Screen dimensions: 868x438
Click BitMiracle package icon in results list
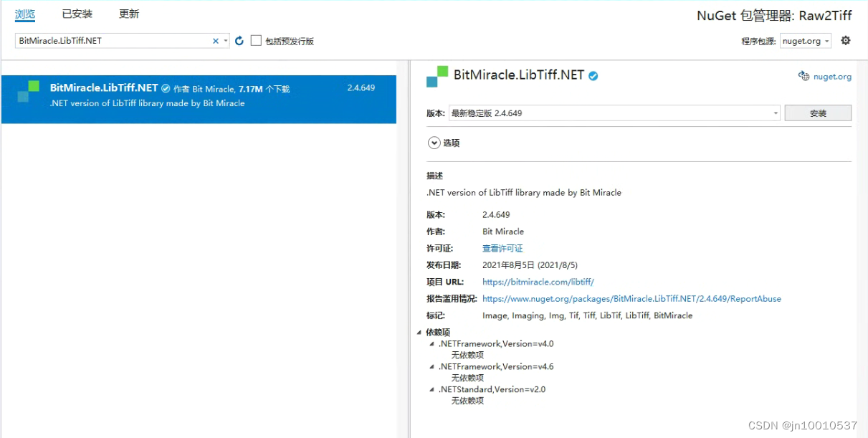(x=28, y=92)
